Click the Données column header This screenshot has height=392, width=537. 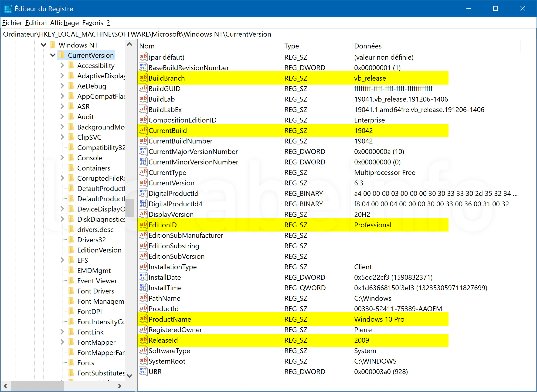tap(436, 46)
